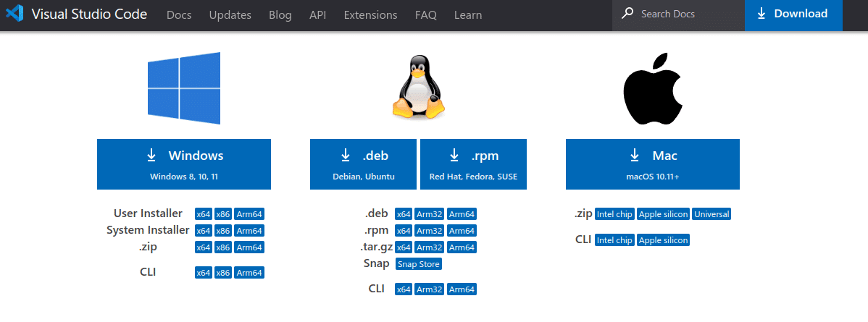868x322 pixels.
Task: Select Linux .deb x64 link
Action: 404,214
